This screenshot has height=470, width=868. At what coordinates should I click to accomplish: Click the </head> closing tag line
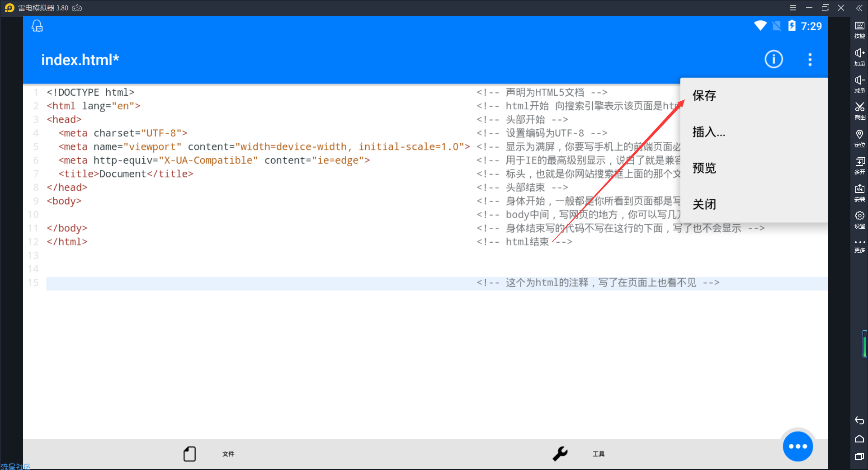[67, 187]
